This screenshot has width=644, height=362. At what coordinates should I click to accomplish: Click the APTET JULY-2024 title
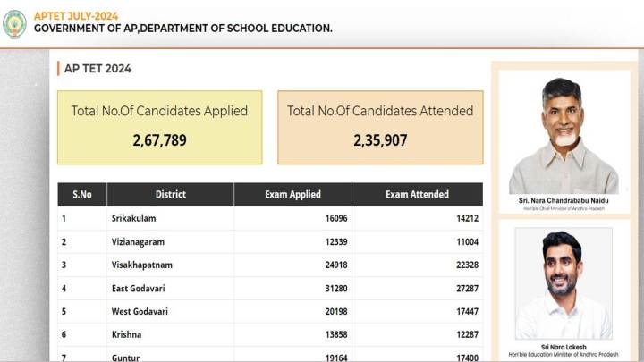pyautogui.click(x=76, y=16)
